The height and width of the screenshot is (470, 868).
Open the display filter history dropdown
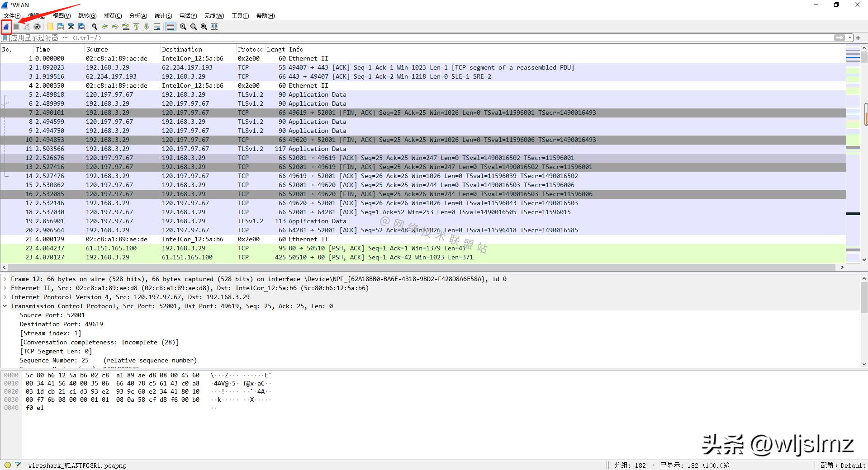(x=850, y=38)
